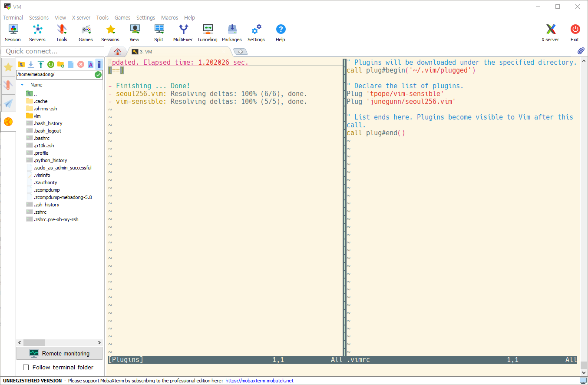Screen dimensions: 588x385
Task: Click the red Exit button
Action: [x=575, y=33]
